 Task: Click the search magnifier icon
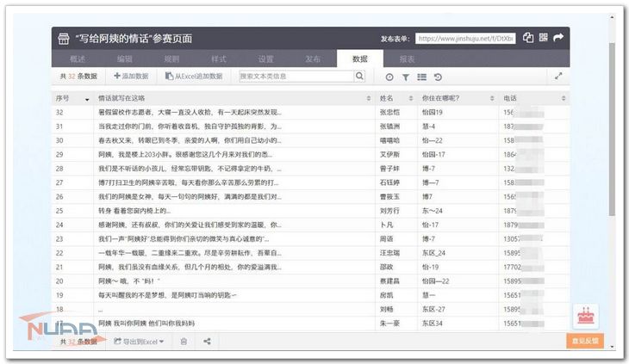coord(359,77)
